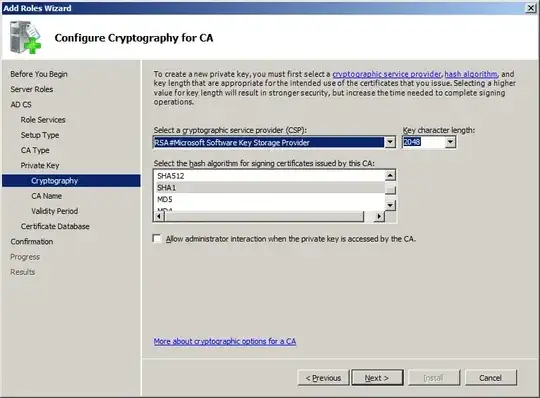Click the key length field showing 2048
Image resolution: width=540 pixels, height=398 pixels.
coord(424,142)
